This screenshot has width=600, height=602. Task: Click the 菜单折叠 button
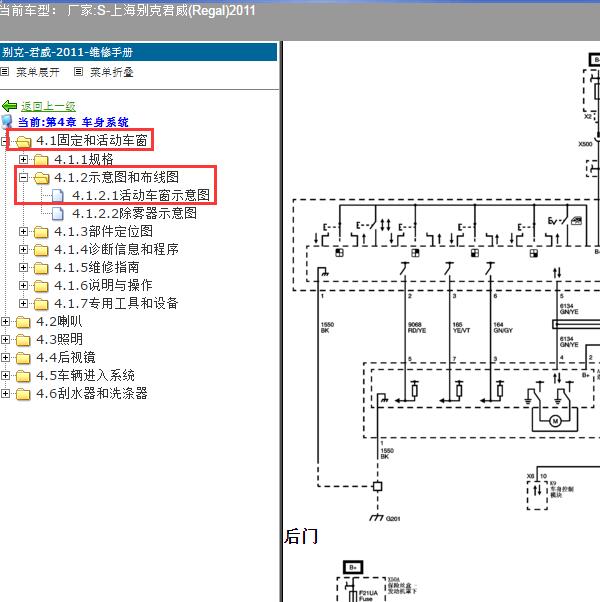click(x=112, y=72)
